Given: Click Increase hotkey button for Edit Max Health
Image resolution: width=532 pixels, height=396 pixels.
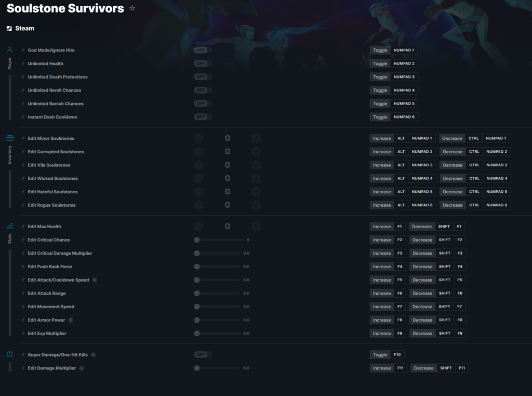Looking at the screenshot, I should pyautogui.click(x=382, y=227).
